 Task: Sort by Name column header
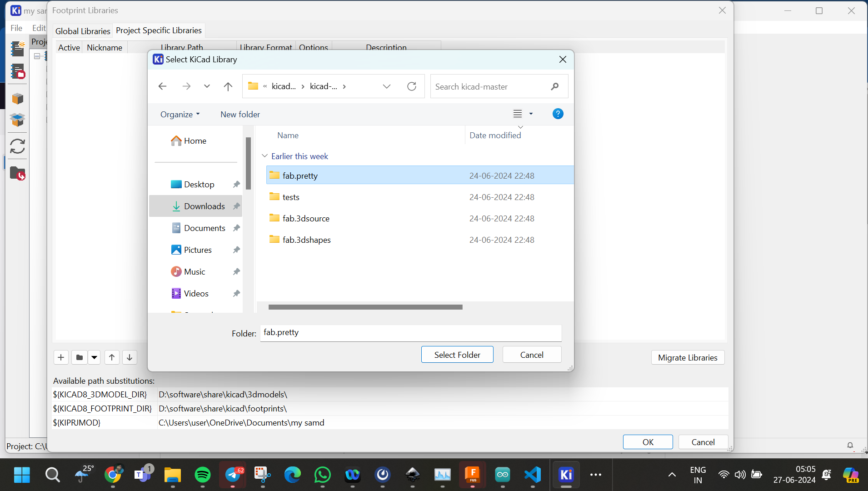pos(288,135)
